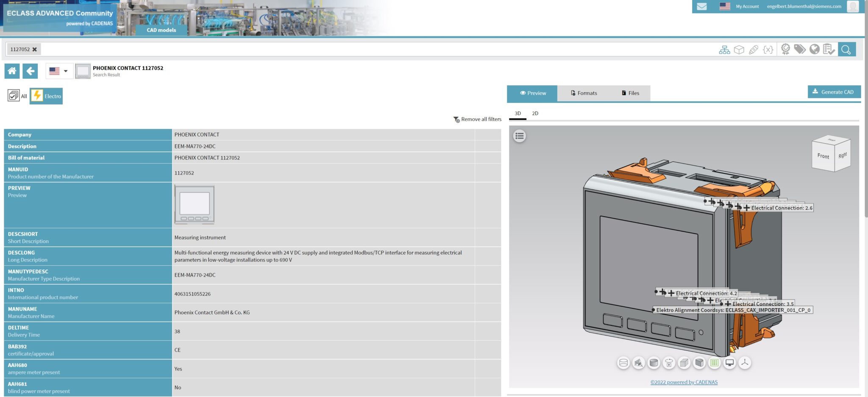
Task: Toggle the Electro filter category
Action: [x=46, y=96]
